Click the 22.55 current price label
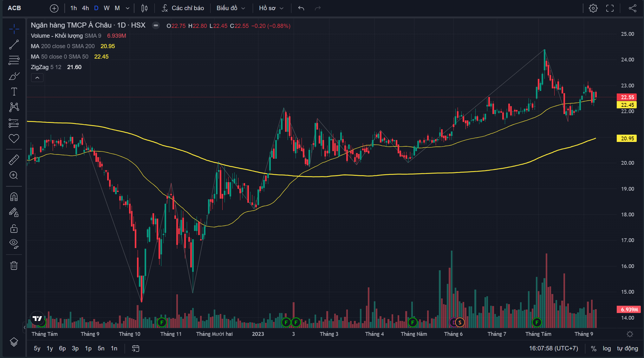Screen dimensions: 644x358 pyautogui.click(x=627, y=97)
